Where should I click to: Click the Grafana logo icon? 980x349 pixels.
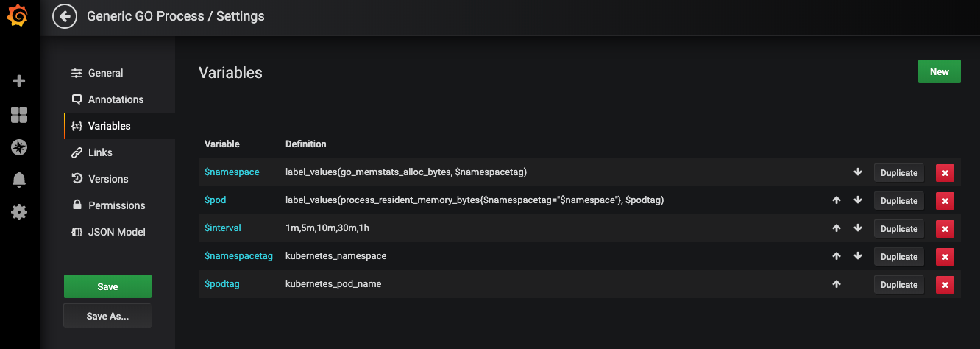[18, 16]
